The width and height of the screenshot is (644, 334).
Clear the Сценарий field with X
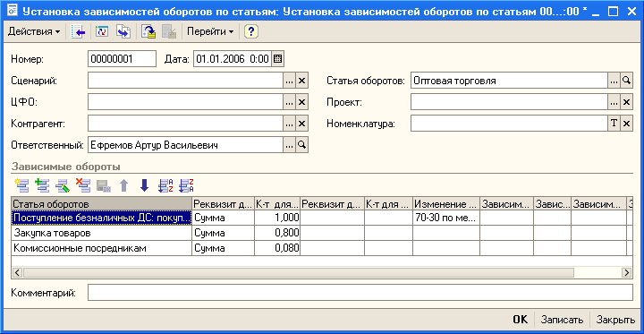tap(302, 81)
